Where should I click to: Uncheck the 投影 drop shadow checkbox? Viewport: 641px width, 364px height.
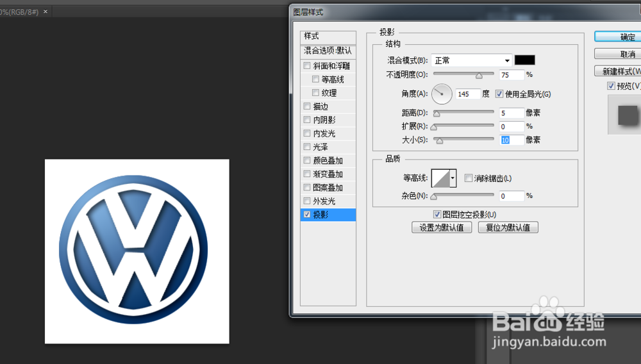pyautogui.click(x=307, y=215)
